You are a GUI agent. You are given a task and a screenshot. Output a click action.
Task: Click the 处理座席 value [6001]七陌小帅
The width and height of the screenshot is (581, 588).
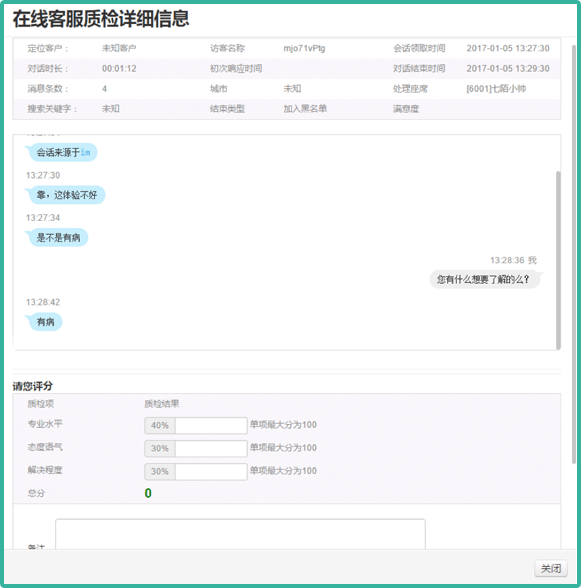pos(496,89)
